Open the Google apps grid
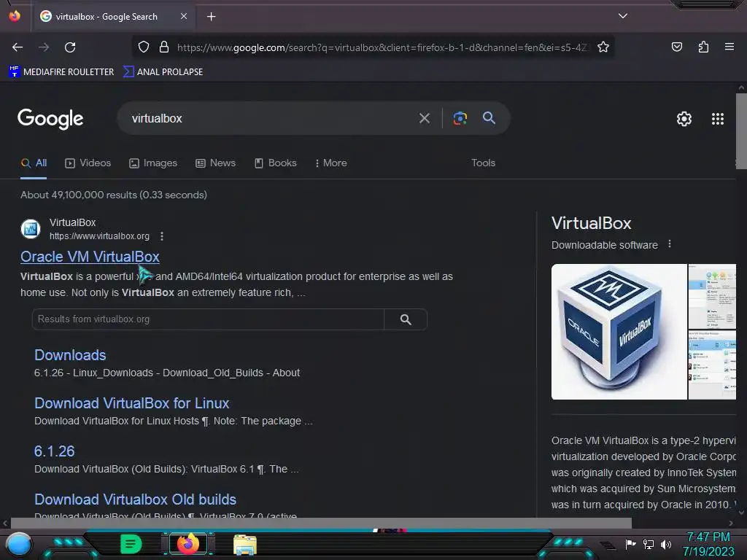This screenshot has height=560, width=747. click(718, 119)
